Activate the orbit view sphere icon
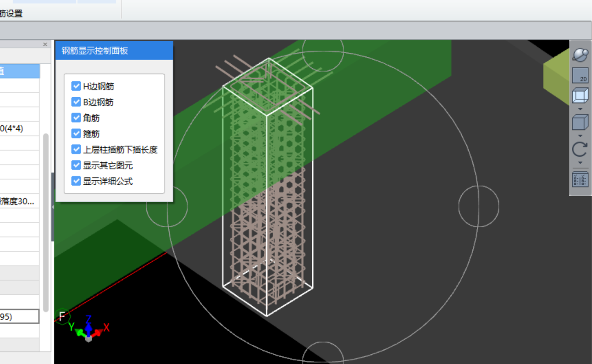 tap(580, 55)
